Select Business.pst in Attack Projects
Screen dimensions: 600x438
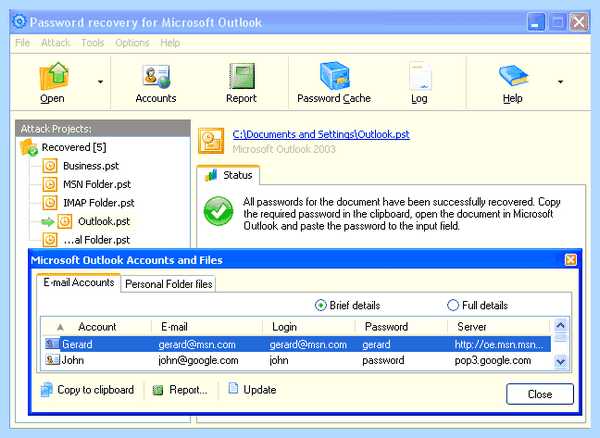tap(91, 166)
